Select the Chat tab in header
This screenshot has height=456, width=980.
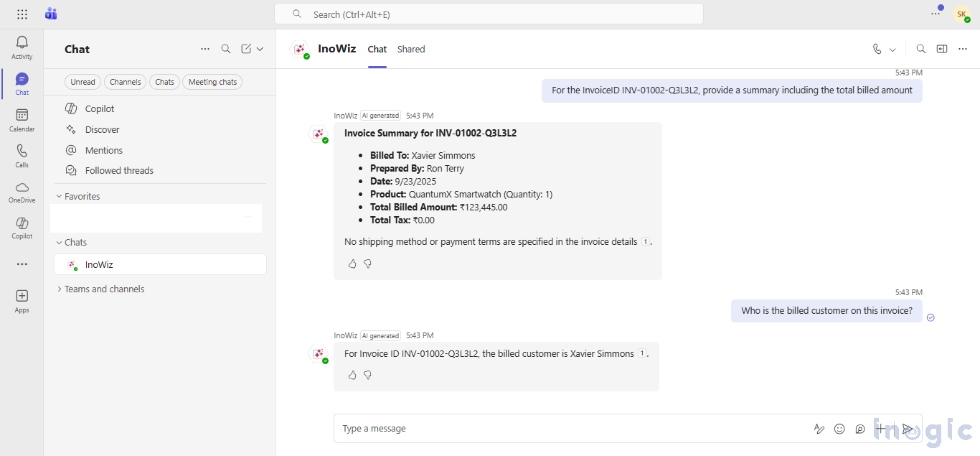(x=377, y=49)
